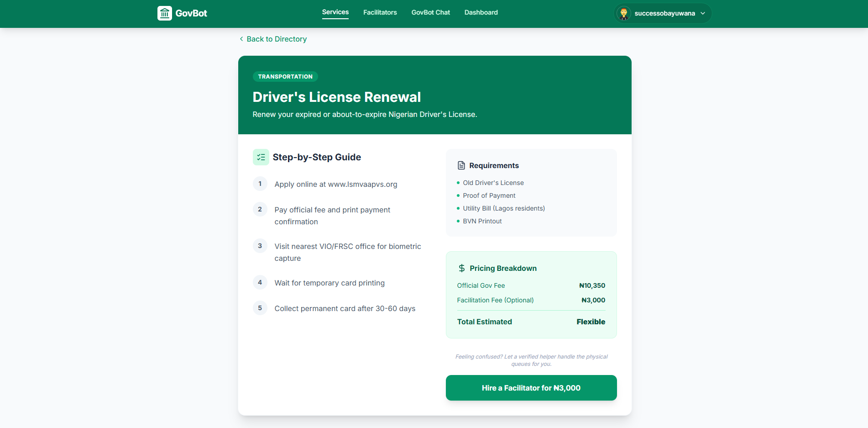Screen dimensions: 868x428
Task: Click the Step-by-Step Guide checklist icon
Action: pos(261,157)
